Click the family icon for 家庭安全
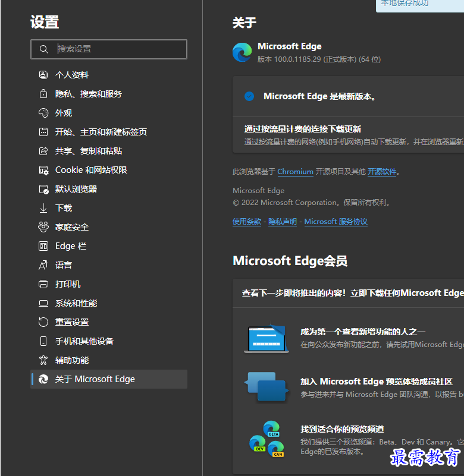The image size is (464, 476). 43,227
